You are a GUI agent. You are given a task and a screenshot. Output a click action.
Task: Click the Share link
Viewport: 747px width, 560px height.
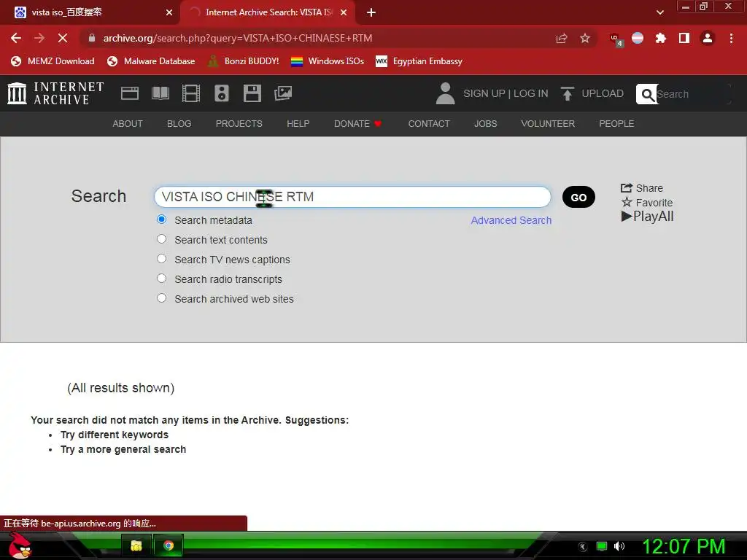(642, 188)
